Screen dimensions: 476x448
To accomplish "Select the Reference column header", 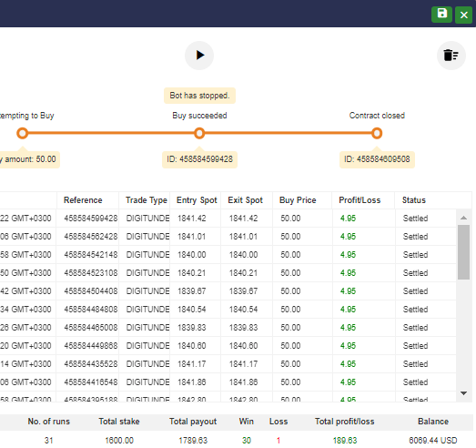I will point(83,200).
